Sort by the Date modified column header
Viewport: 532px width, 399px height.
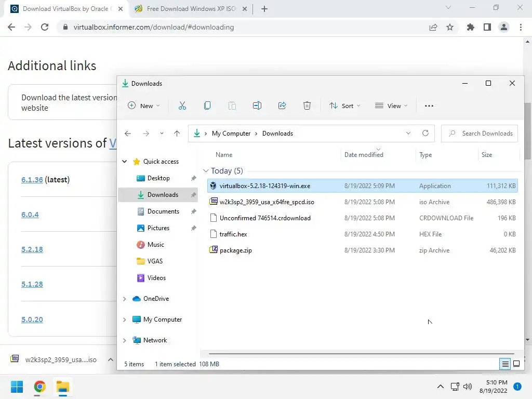pos(364,155)
